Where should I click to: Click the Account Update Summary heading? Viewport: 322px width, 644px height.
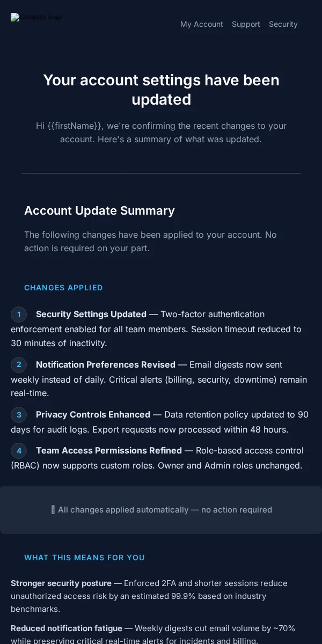pyautogui.click(x=99, y=210)
